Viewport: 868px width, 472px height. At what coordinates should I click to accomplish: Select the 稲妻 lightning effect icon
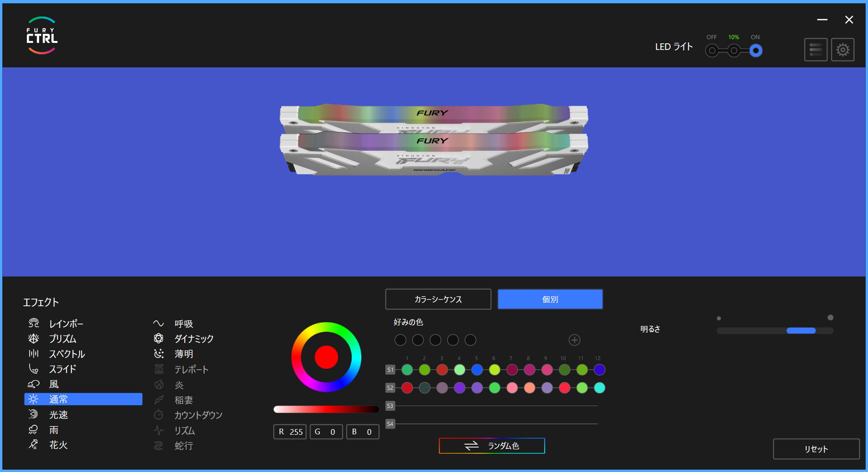(x=159, y=400)
